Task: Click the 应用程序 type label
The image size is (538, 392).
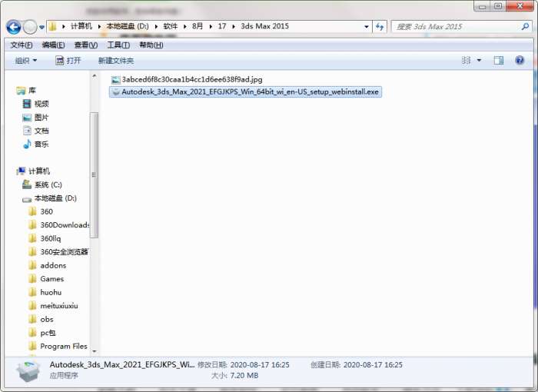Action: 64,376
